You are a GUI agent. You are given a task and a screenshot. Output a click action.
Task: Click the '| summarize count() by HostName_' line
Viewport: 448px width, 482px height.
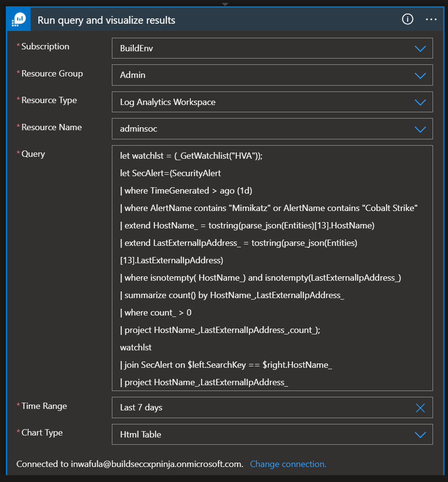point(232,295)
